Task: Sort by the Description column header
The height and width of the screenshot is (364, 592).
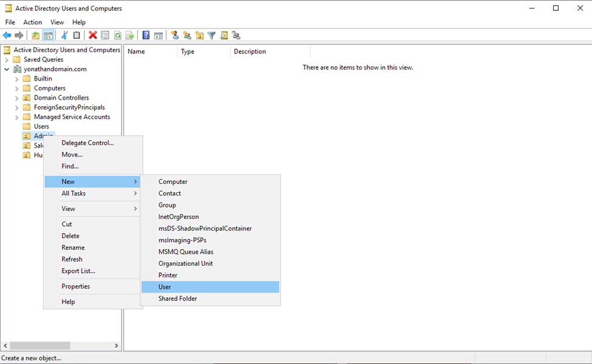Action: pos(270,52)
